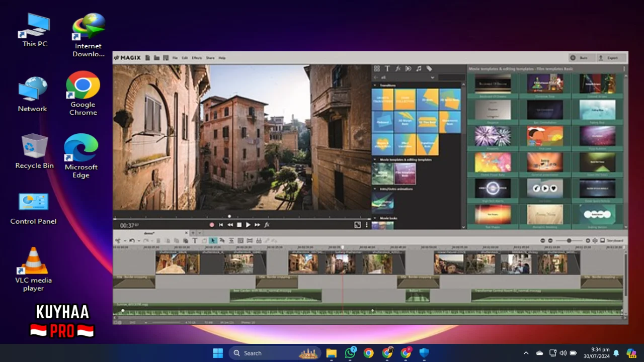This screenshot has width=644, height=362.
Task: Zoom in timeline with plus icon
Action: click(588, 241)
